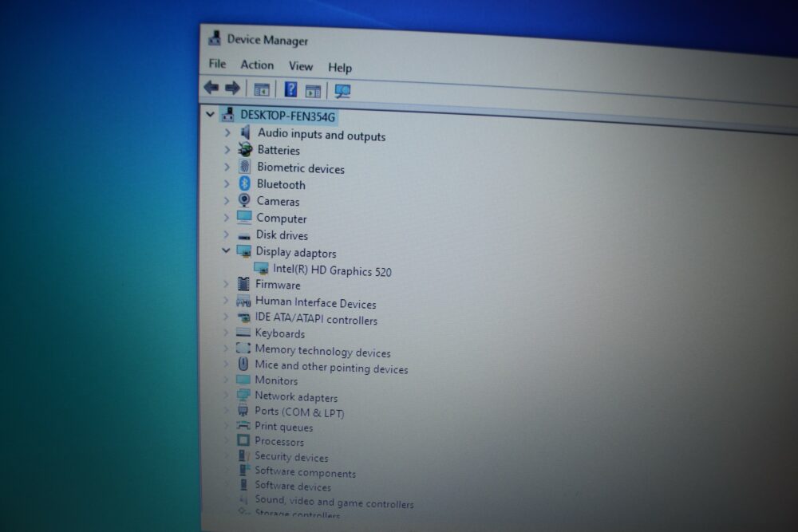Click the Computer monitor icon
The height and width of the screenshot is (532, 798).
[244, 217]
